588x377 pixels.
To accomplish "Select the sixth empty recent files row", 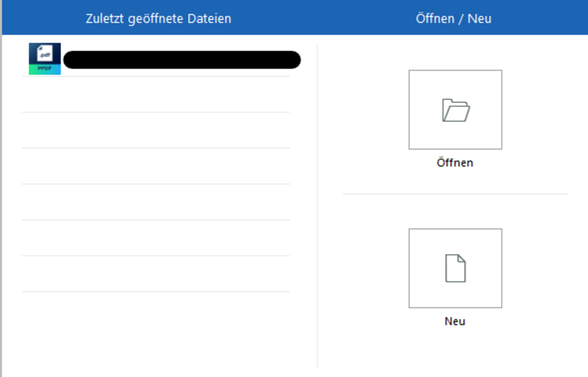I will pyautogui.click(x=156, y=238).
